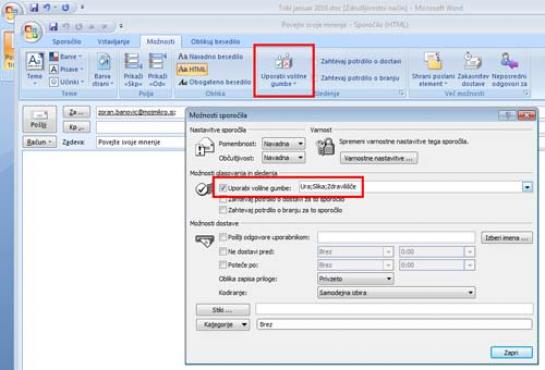Open the Ne dostavi pred time dropdown
This screenshot has width=545, height=370.
pos(469,252)
